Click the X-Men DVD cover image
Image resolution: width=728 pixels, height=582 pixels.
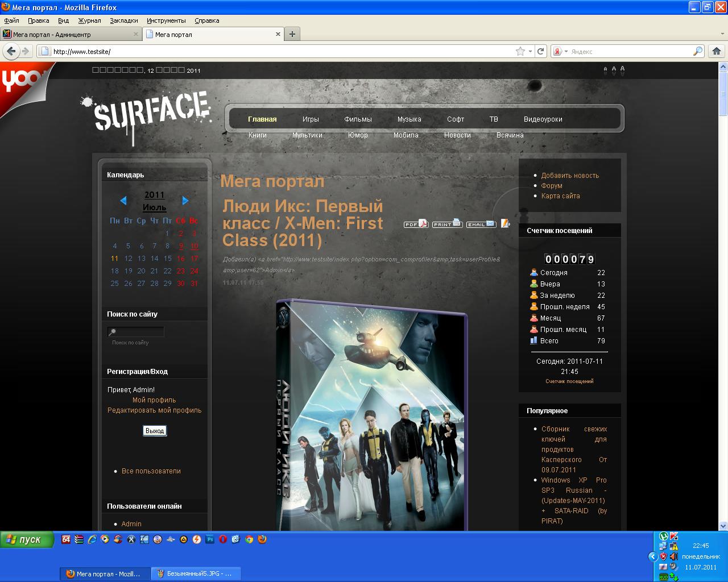372,415
